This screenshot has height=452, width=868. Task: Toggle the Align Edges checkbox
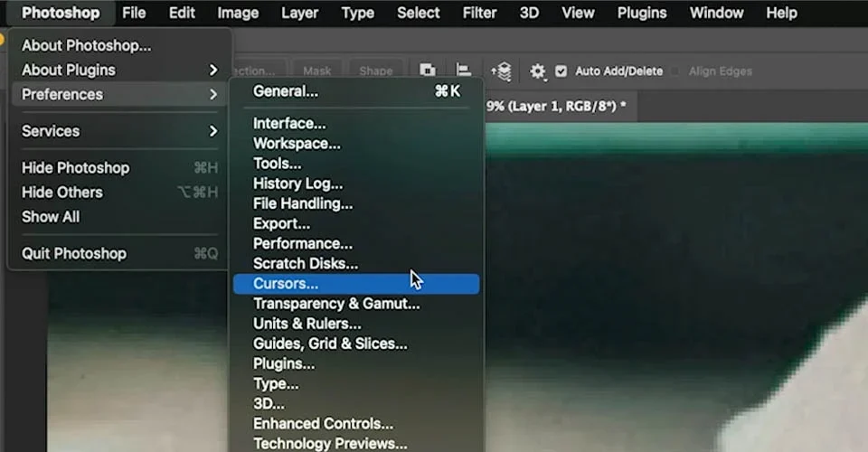tap(675, 71)
